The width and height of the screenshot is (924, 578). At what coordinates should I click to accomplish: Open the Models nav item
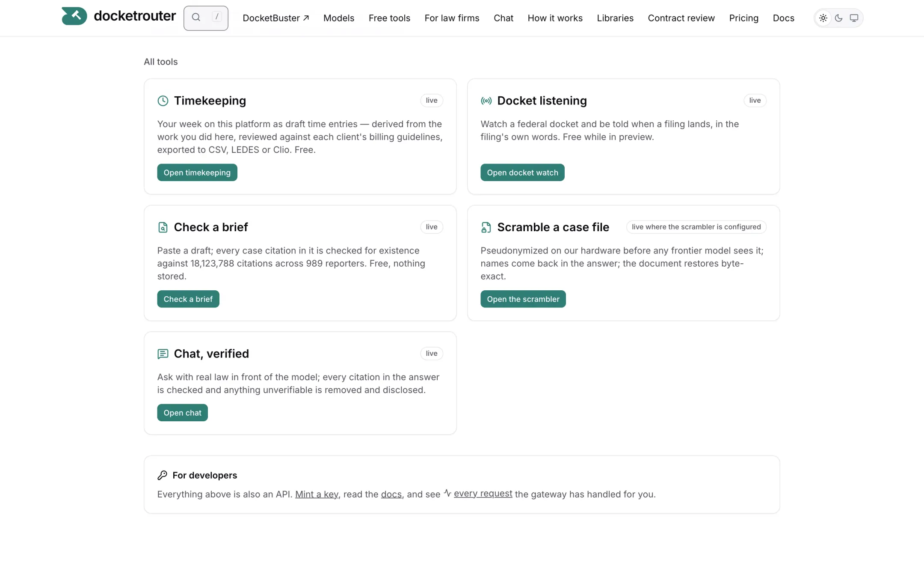pyautogui.click(x=339, y=18)
